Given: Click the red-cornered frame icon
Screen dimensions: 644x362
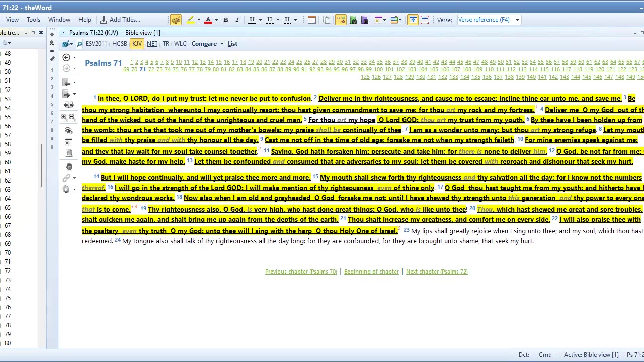Looking at the screenshot, I should 425,20.
